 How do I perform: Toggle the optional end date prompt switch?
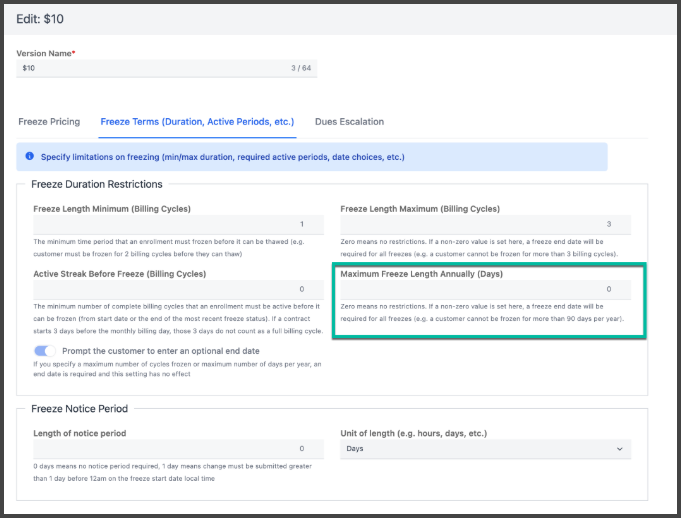[46, 351]
